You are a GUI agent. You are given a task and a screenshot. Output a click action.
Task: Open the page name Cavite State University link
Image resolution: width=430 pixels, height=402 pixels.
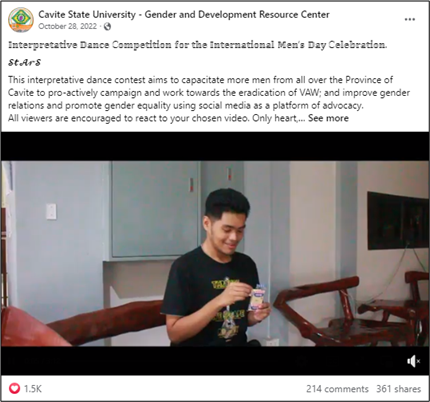point(184,15)
